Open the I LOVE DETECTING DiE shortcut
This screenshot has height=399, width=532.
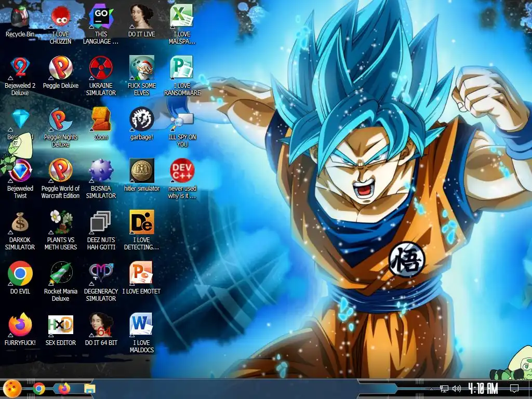tap(141, 222)
